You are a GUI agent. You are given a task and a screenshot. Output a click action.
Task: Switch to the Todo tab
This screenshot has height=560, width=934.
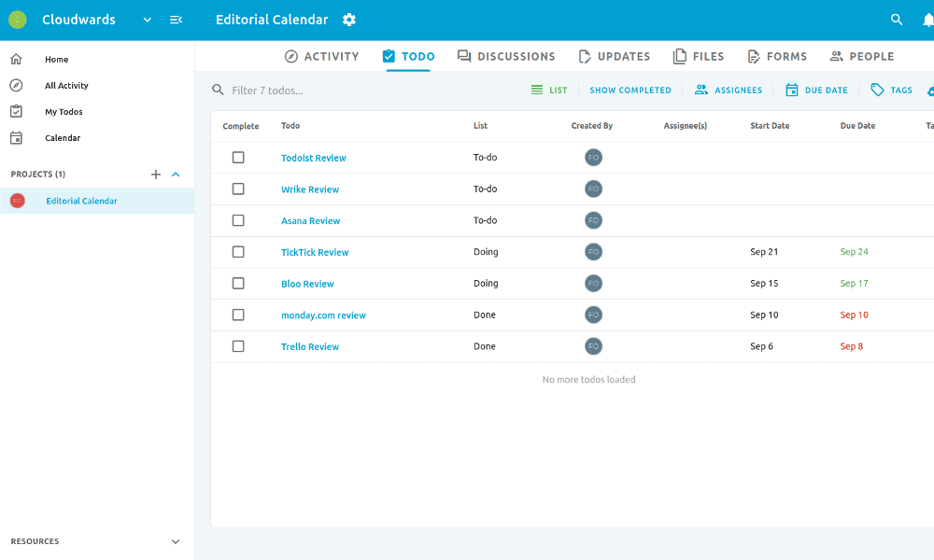(x=409, y=57)
